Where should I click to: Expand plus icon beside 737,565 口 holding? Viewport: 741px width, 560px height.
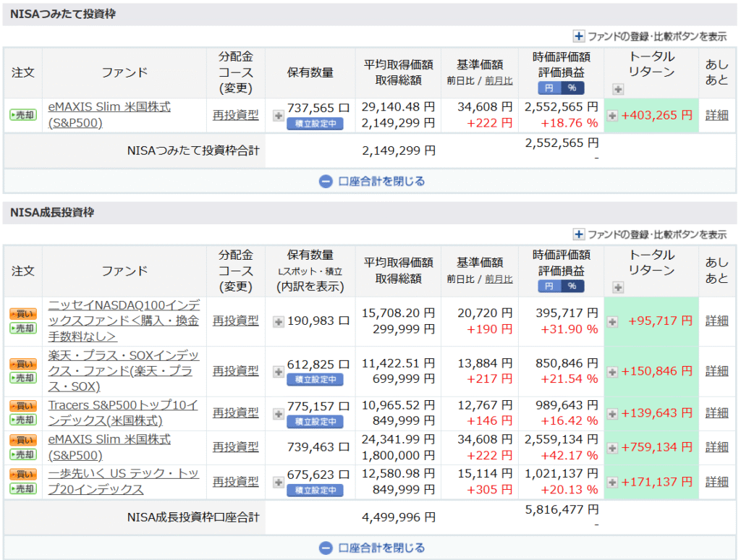pyautogui.click(x=279, y=115)
